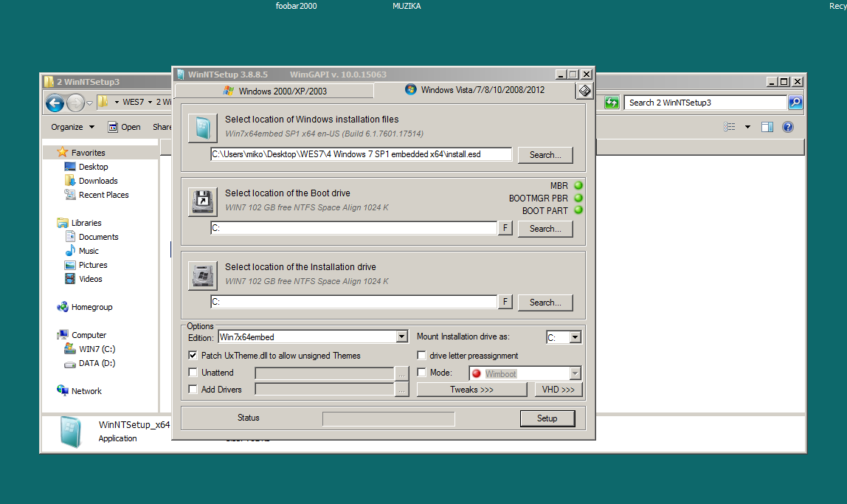
Task: Click the Search 2 WinNTSetup3 box
Action: pos(705,103)
